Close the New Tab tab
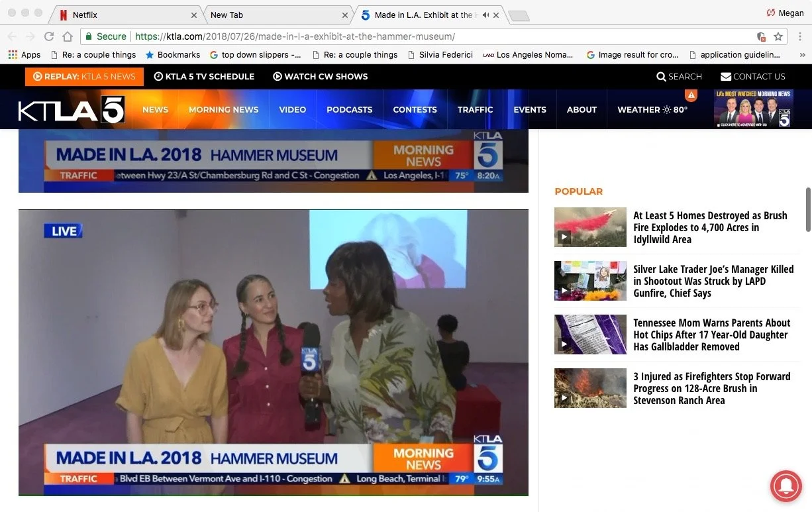Viewport: 812px width, 512px height. click(x=345, y=15)
